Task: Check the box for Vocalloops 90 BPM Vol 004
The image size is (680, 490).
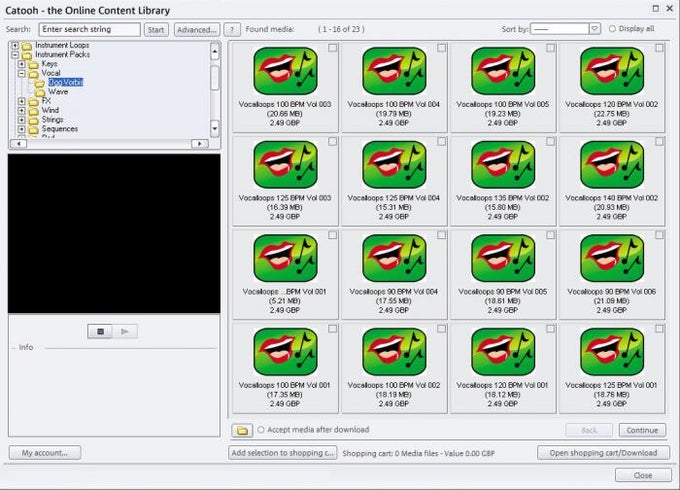Action: [x=441, y=235]
